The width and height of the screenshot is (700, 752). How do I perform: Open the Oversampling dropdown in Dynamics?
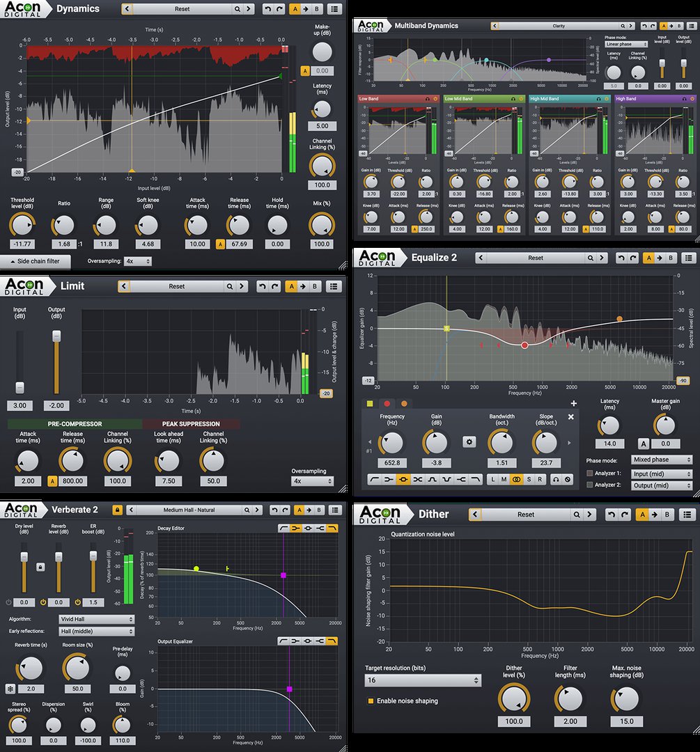tap(137, 260)
